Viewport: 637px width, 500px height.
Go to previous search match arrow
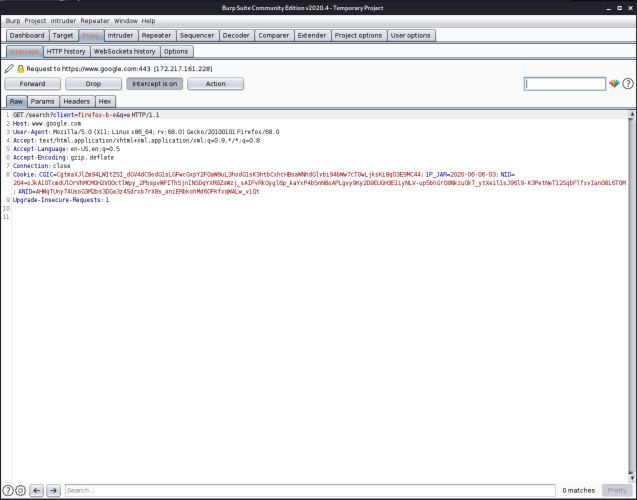(37, 490)
